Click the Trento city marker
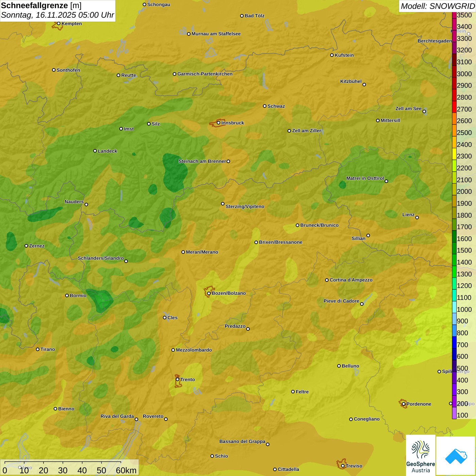The image size is (476, 476). coord(177,379)
